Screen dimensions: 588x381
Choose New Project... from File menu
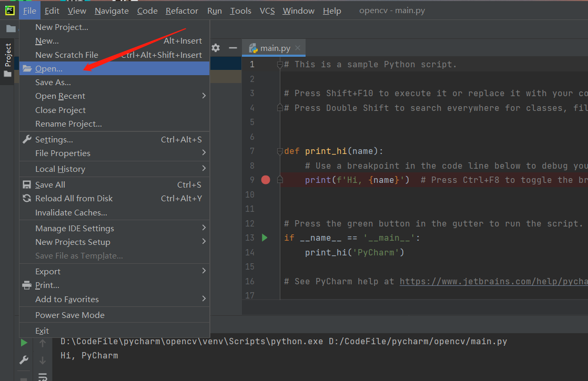pyautogui.click(x=114, y=27)
